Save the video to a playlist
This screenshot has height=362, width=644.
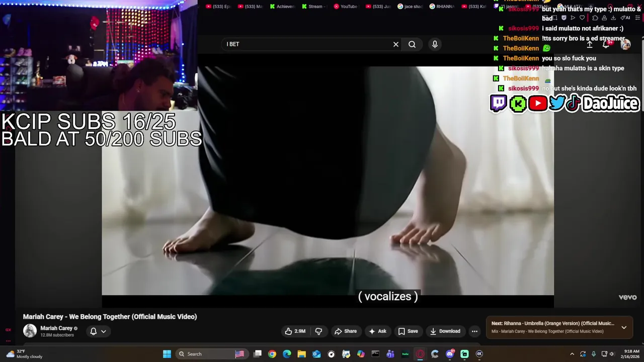[408, 331]
